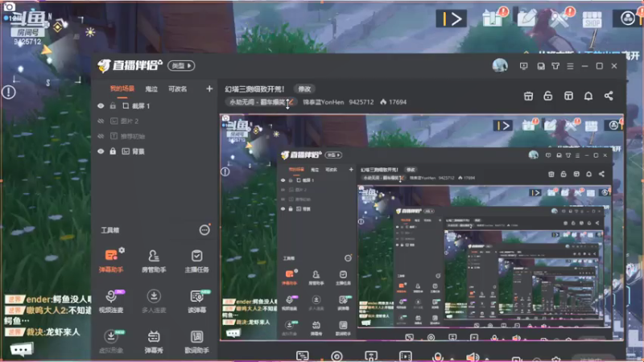
Task: Click the skip arrow icon in game HUD
Action: coord(452,19)
